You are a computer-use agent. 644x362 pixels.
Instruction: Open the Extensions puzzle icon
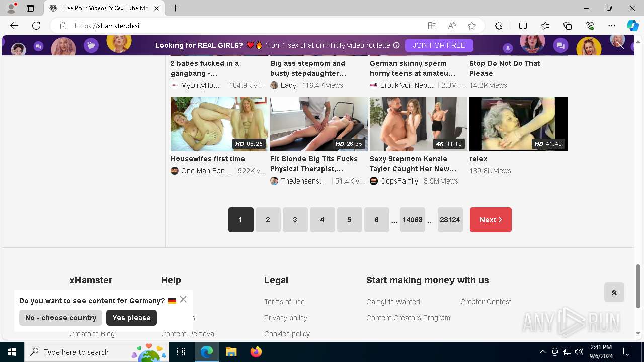tap(499, 26)
